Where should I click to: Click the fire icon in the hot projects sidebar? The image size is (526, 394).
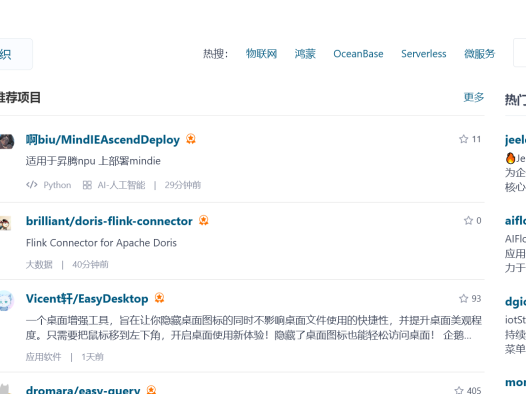(x=510, y=158)
